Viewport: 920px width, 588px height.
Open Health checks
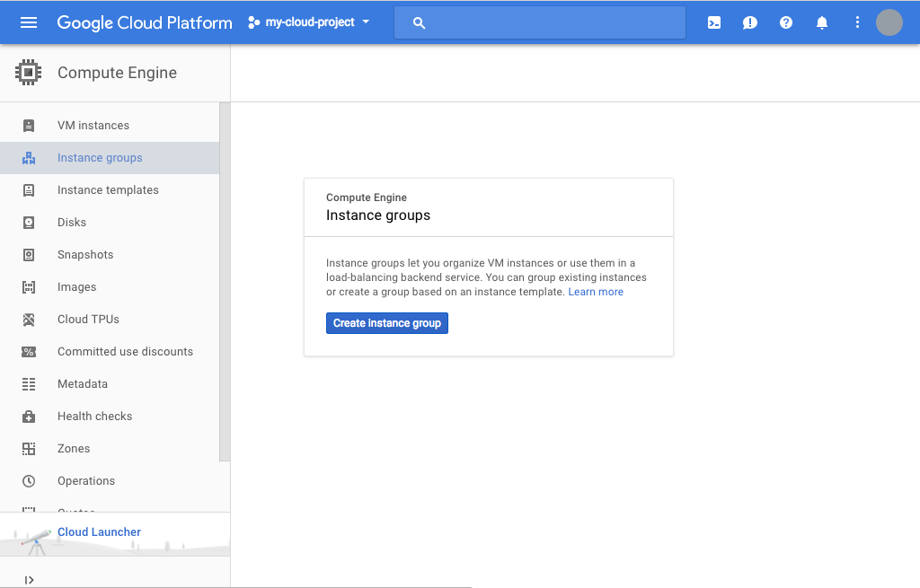pos(94,416)
